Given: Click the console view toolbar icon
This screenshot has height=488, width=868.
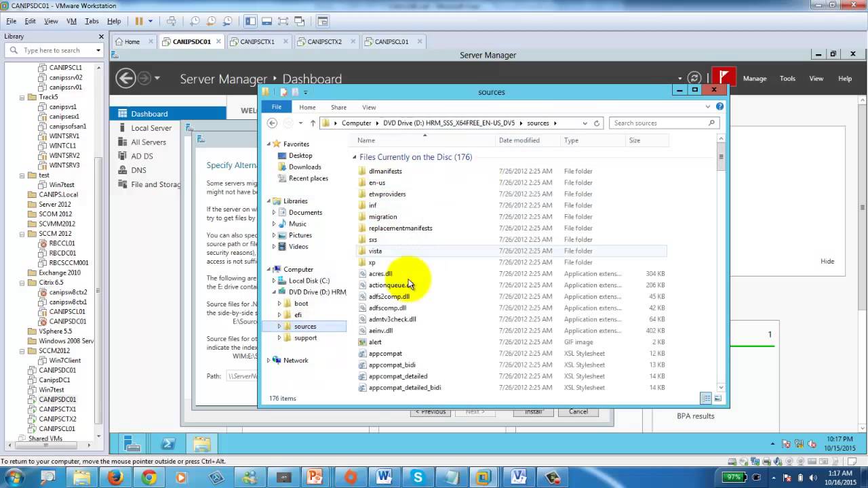Looking at the screenshot, I should (323, 21).
